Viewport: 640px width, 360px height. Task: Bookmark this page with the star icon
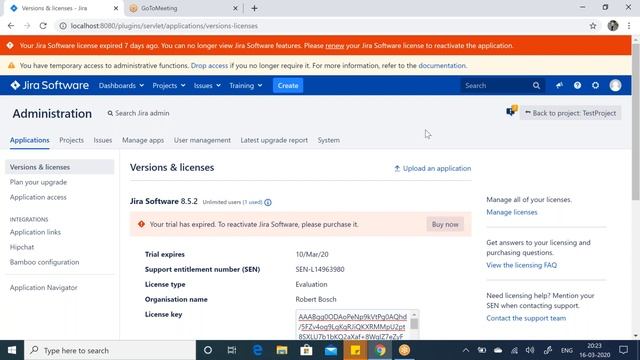point(593,26)
